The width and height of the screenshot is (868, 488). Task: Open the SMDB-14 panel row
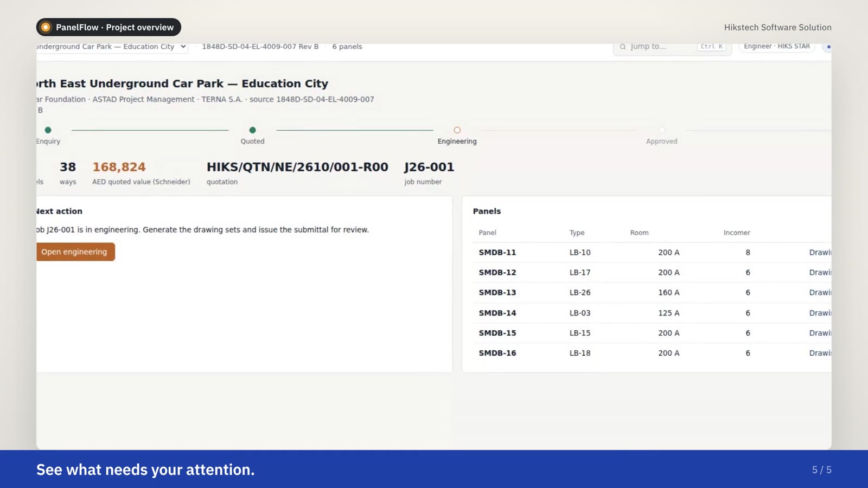tap(652, 313)
